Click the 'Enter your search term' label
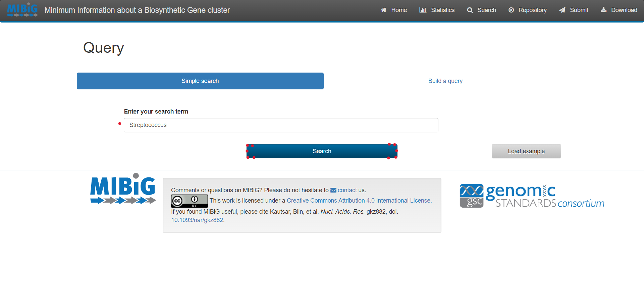 156,112
